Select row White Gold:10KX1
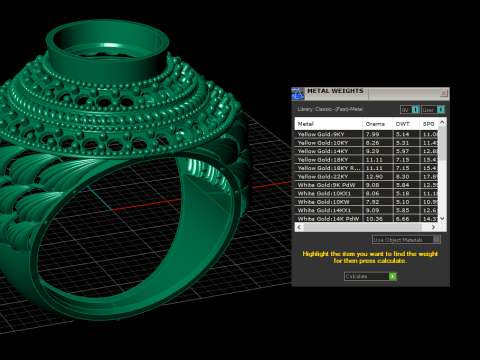This screenshot has height=360, width=480. pos(367,193)
